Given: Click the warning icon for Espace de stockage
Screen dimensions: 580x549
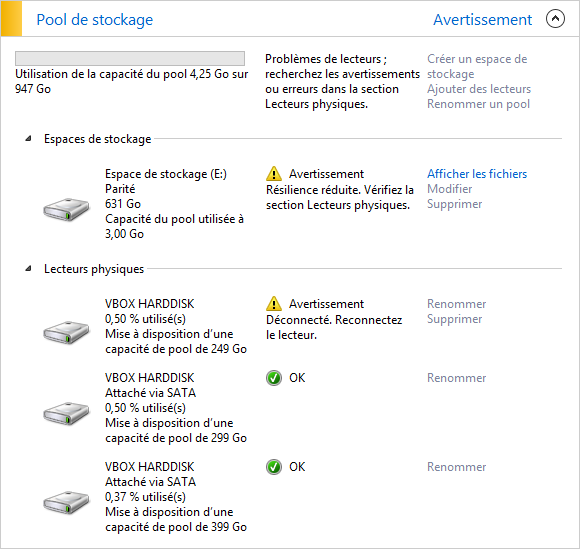Looking at the screenshot, I should point(274,174).
